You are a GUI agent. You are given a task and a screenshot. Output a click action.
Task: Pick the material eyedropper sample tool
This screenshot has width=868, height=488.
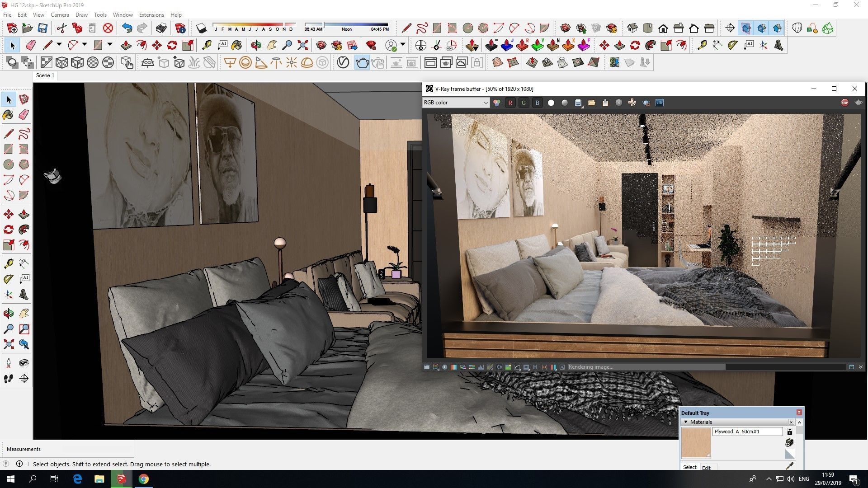coord(789,466)
